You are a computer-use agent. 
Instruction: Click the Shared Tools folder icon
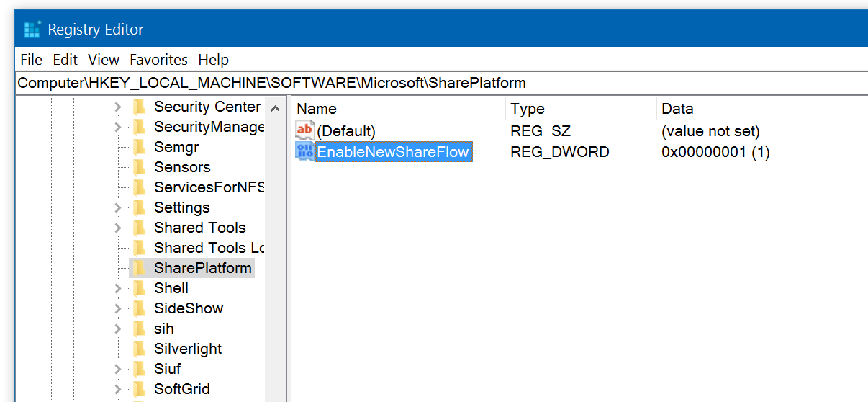[x=139, y=228]
